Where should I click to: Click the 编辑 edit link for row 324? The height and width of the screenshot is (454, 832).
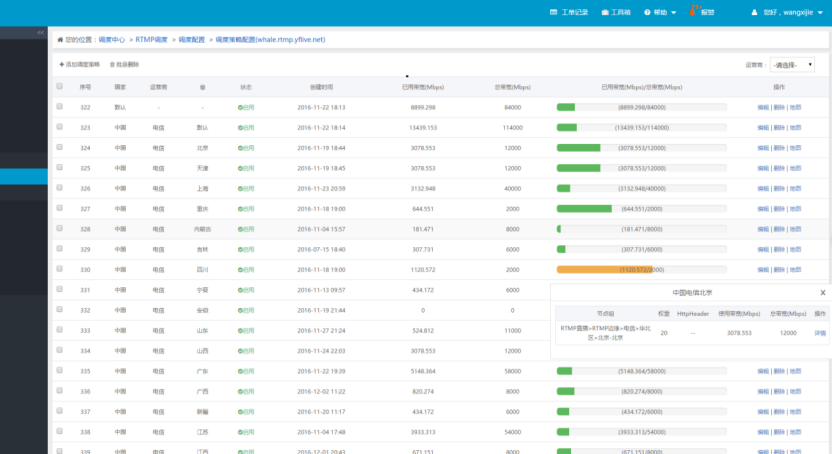pos(763,148)
